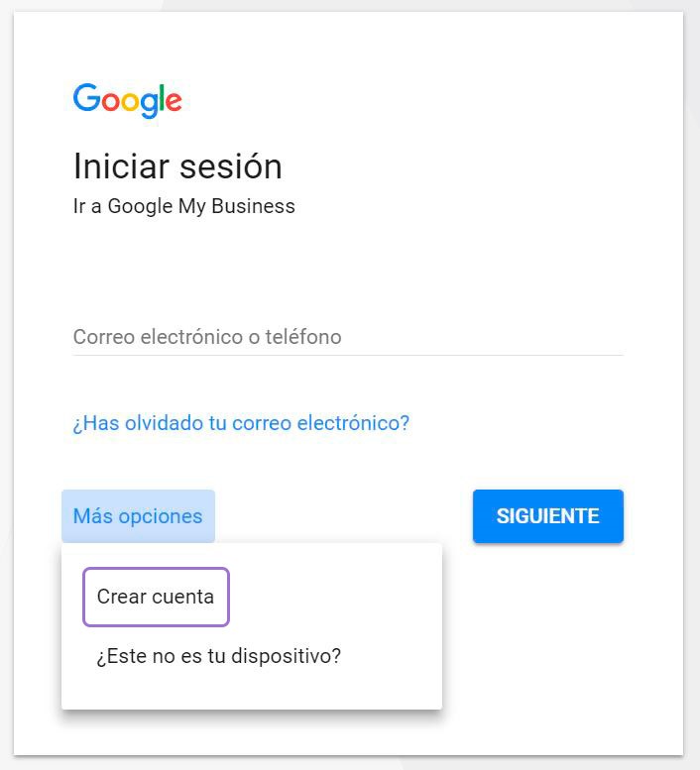Close the options list via Más opciones

[138, 516]
